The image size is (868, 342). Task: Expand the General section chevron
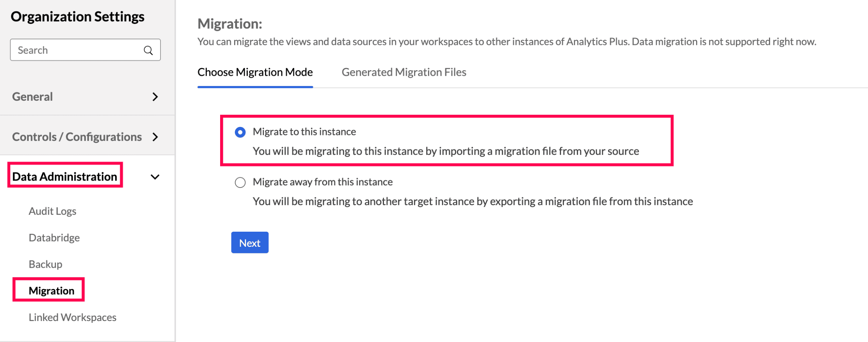[155, 97]
